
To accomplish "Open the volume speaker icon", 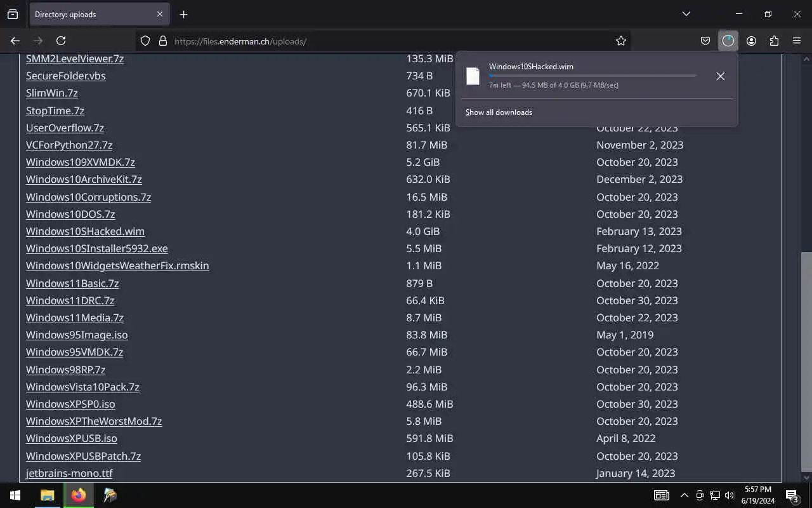I will pos(730,495).
